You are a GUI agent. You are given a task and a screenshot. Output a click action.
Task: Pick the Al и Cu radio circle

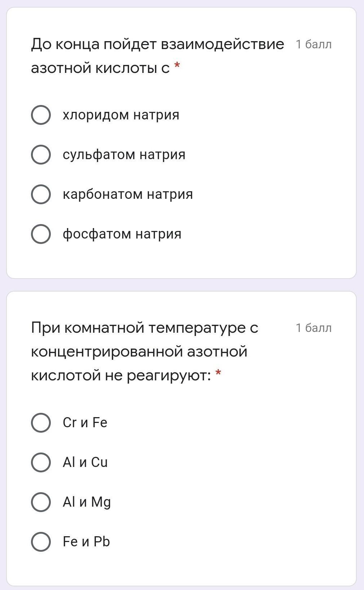point(41,463)
